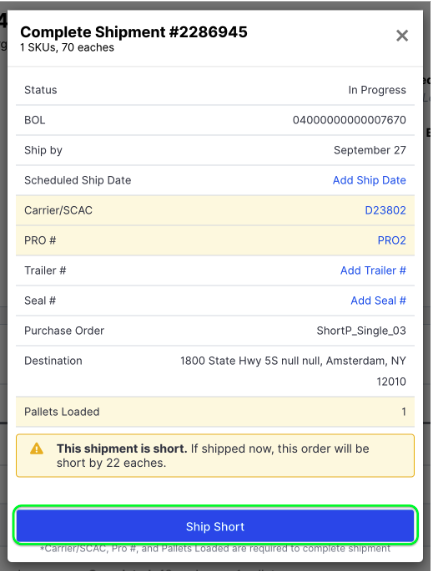431x571 pixels.
Task: Click the Carrier/SCAC row label
Action: click(58, 210)
